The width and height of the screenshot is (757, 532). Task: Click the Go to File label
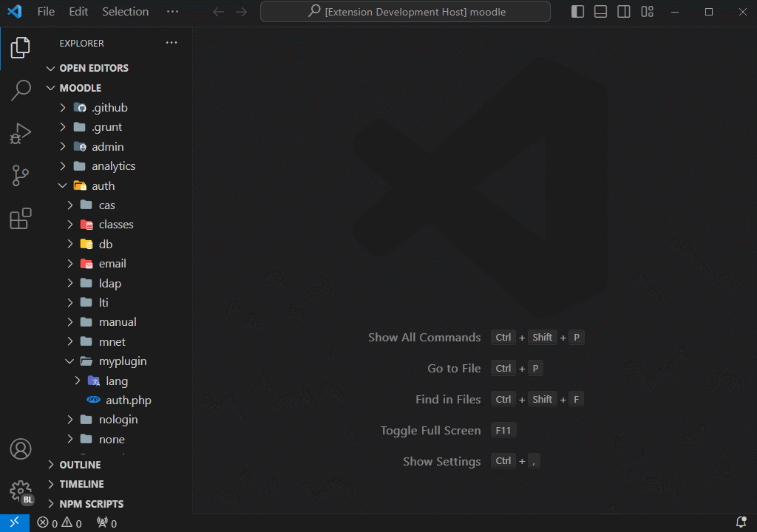click(x=454, y=369)
